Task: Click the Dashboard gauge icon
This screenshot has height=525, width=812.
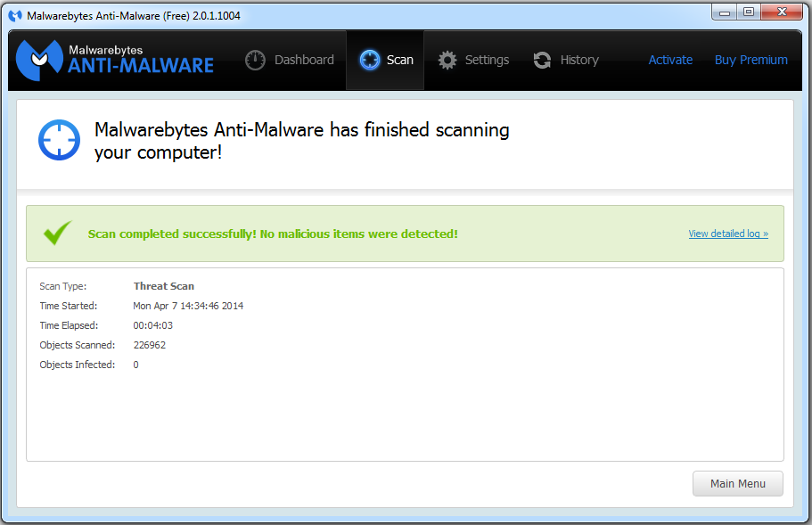Action: tap(256, 61)
